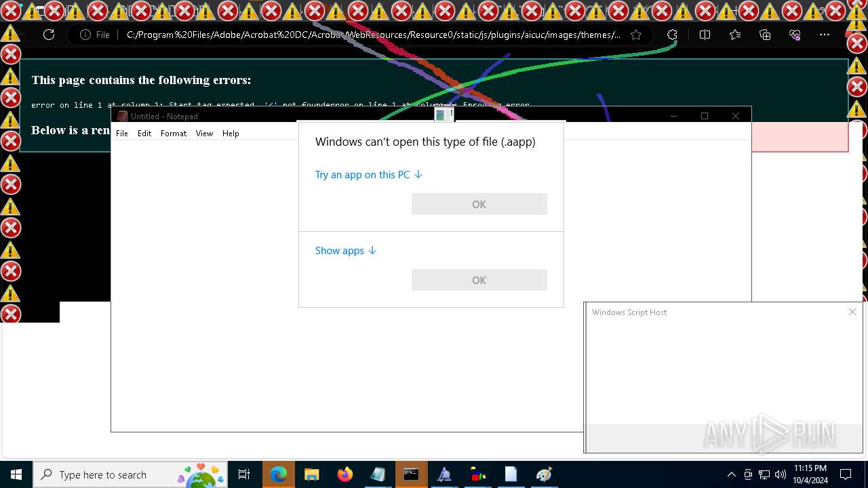Image resolution: width=868 pixels, height=488 pixels.
Task: Open network status tray icon
Action: (x=764, y=474)
